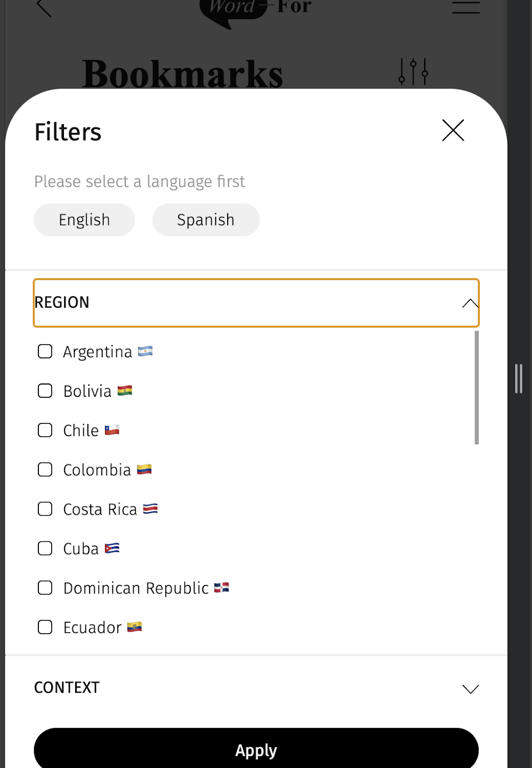Select the English language chip
The image size is (532, 768).
pos(84,220)
